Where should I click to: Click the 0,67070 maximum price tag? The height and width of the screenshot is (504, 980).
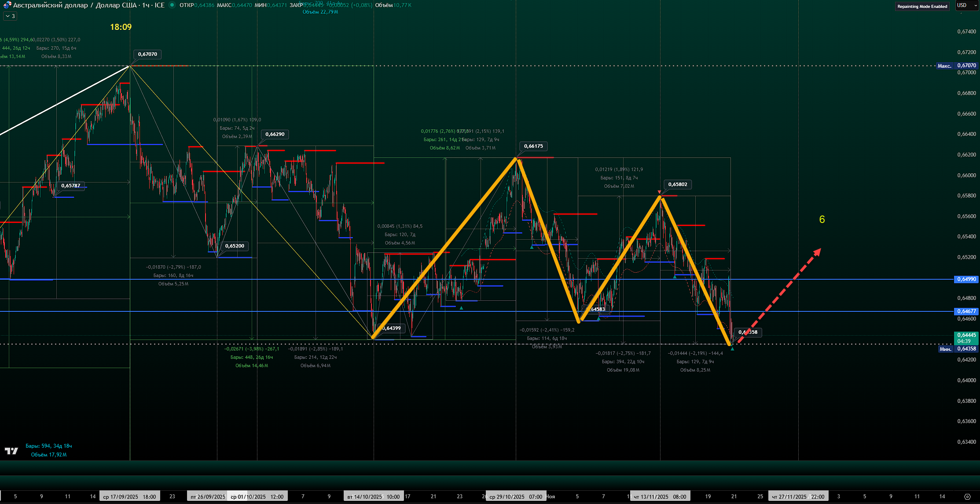(x=966, y=66)
